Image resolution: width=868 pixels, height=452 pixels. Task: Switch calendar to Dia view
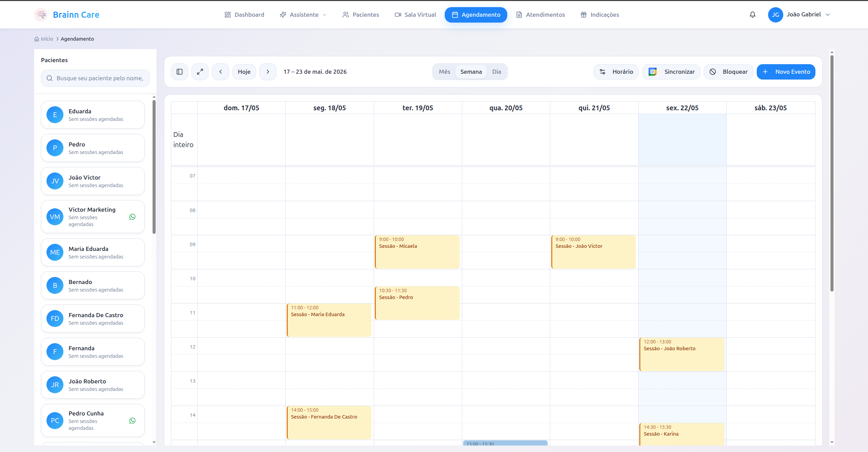pyautogui.click(x=497, y=72)
